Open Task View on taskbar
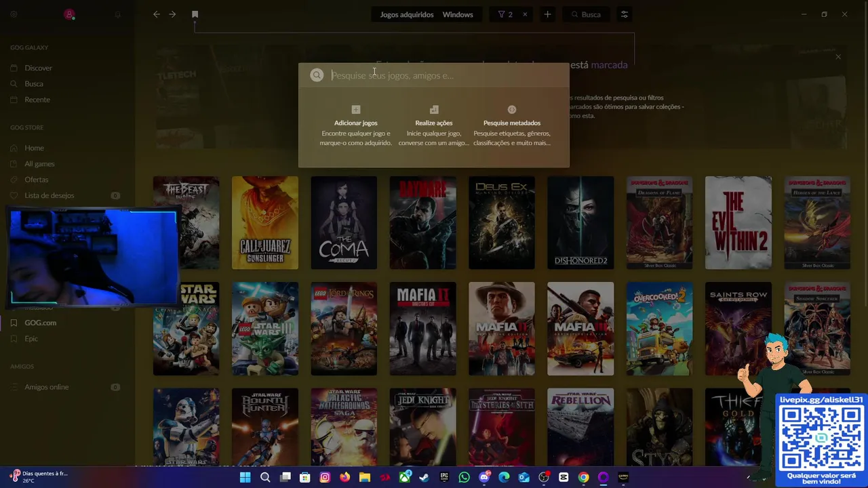Screen dimensions: 868x488 tap(285, 477)
